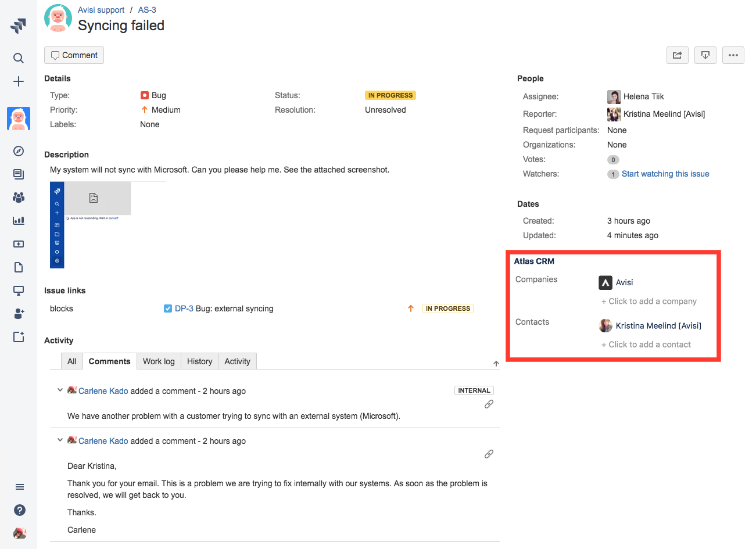Open the History tab
Viewport: 756px width, 549px height.
point(200,361)
